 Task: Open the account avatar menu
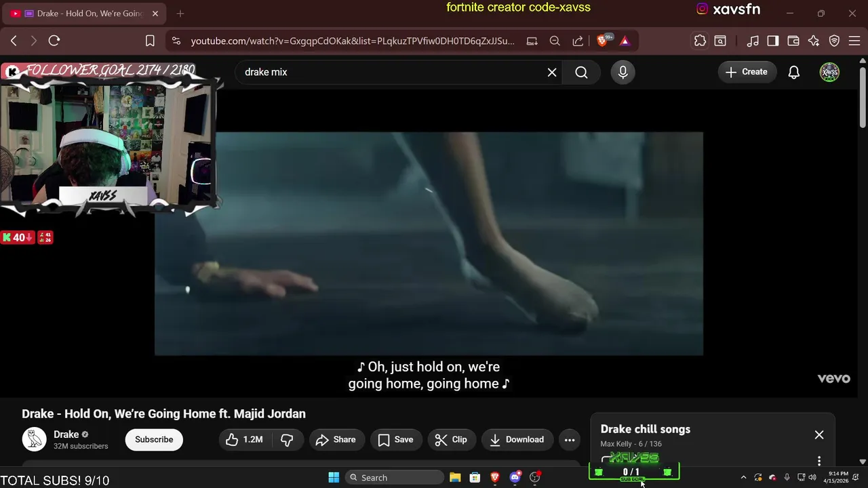click(x=829, y=72)
